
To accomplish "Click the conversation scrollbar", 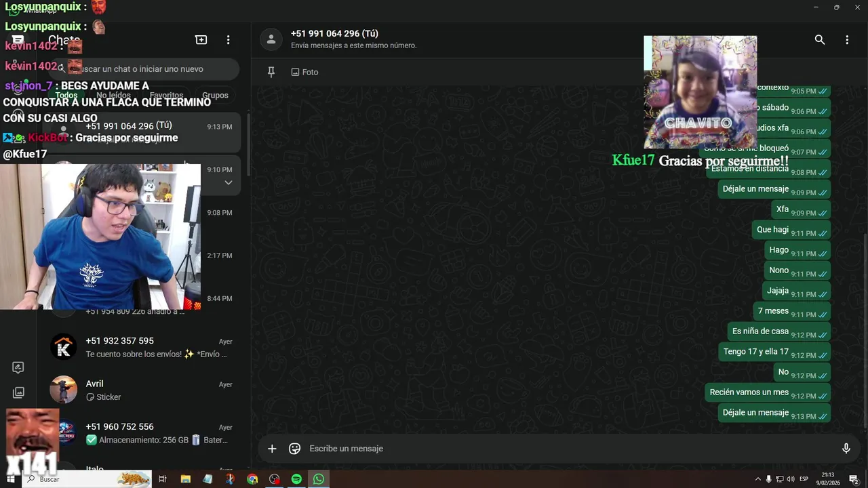I will coord(865,331).
